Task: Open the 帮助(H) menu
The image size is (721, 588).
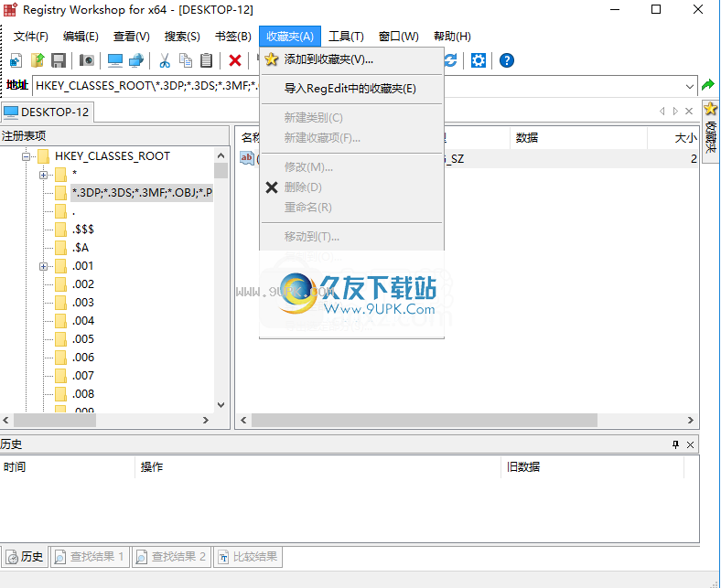Action: click(452, 37)
